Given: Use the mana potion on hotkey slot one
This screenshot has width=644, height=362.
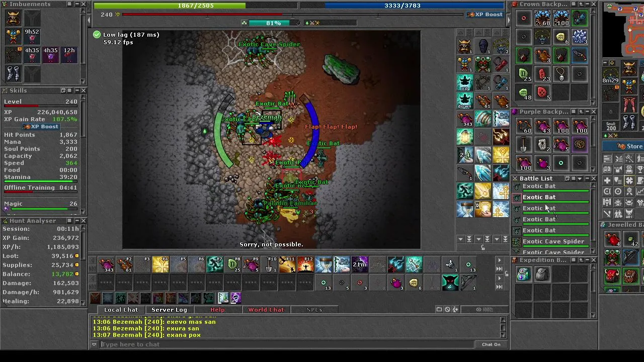Looking at the screenshot, I should (x=106, y=264).
